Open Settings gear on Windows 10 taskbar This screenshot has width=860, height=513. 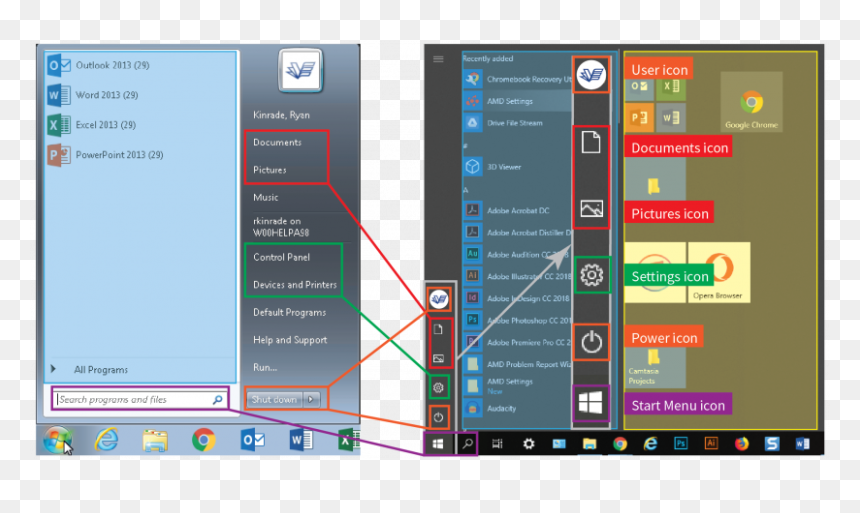pyautogui.click(x=528, y=443)
